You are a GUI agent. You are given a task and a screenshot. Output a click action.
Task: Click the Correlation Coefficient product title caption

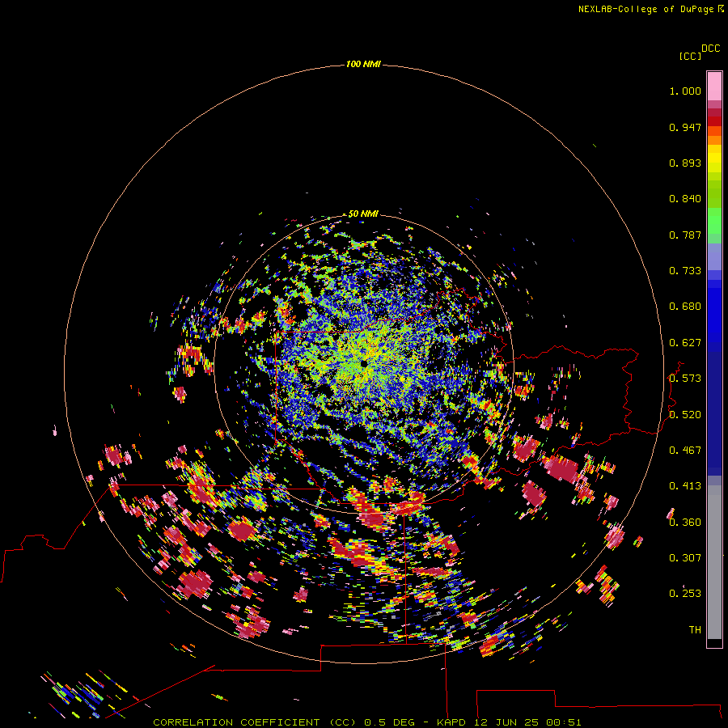[367, 722]
